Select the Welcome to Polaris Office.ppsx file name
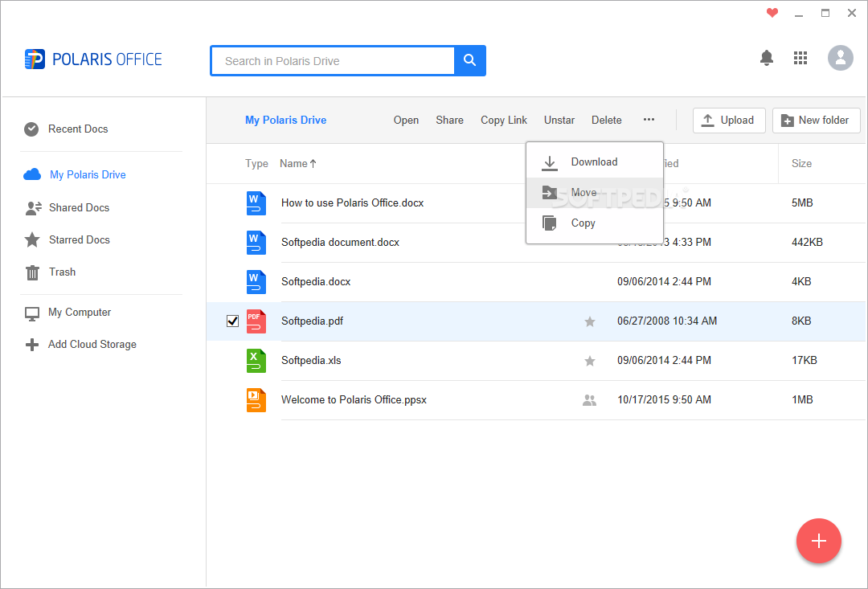The height and width of the screenshot is (589, 868). 354,399
